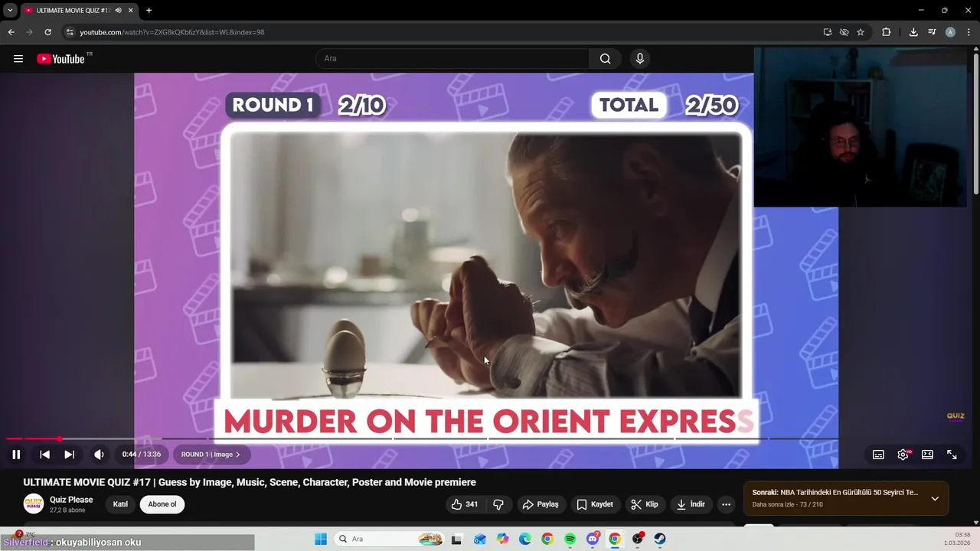
Task: Click the crossed-eye tracking protection icon
Action: click(x=844, y=32)
